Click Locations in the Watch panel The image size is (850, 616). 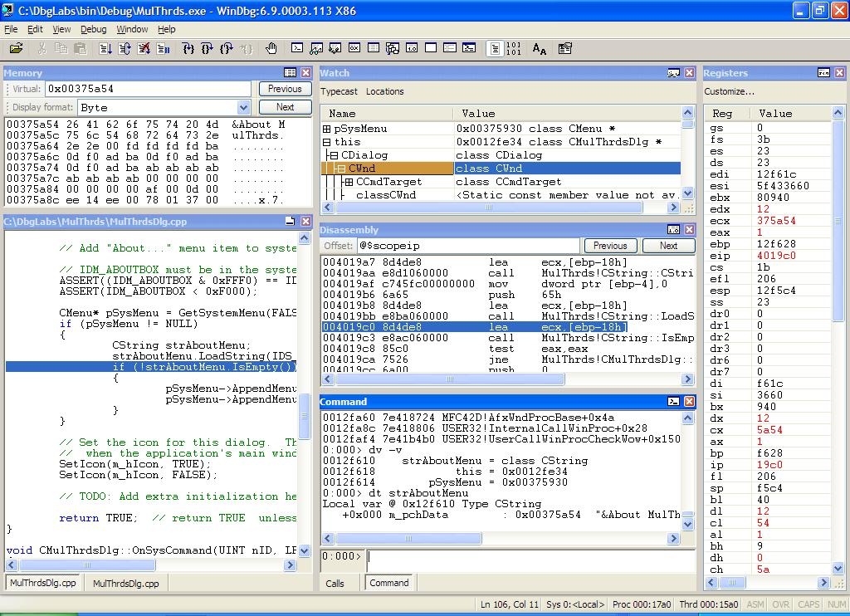point(385,91)
